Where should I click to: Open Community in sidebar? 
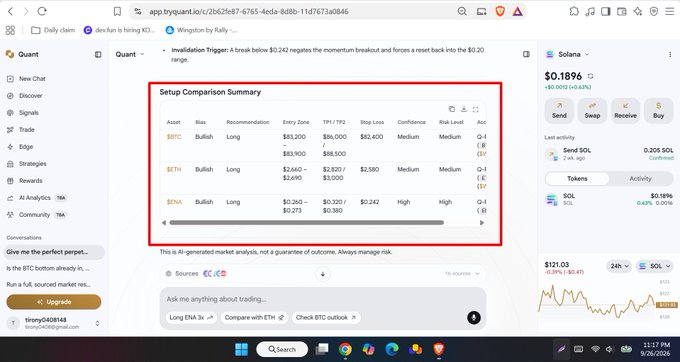click(36, 215)
